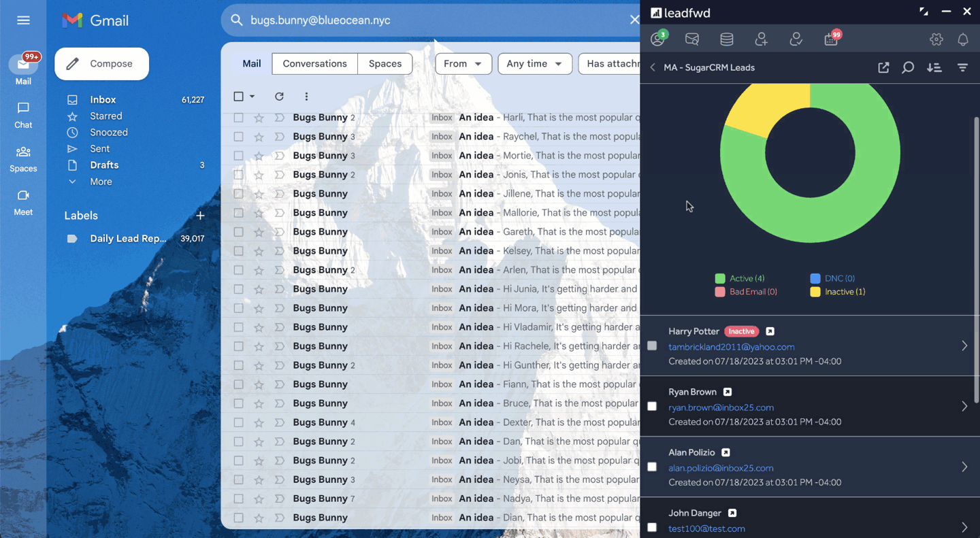Click the leadfwd person-with-checkmark icon

point(796,39)
